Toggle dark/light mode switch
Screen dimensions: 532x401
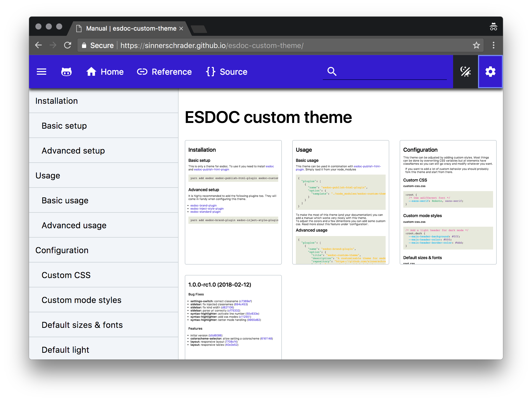click(466, 72)
